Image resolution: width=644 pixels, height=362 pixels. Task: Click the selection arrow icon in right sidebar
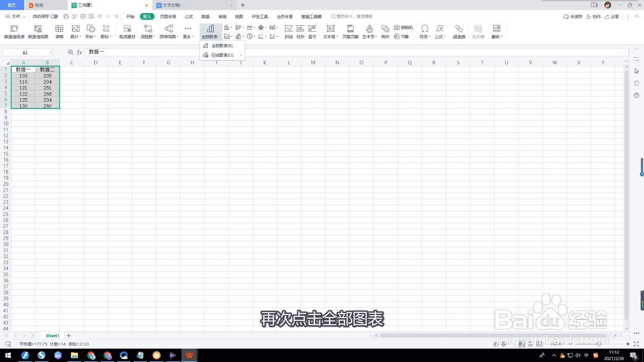(x=636, y=71)
